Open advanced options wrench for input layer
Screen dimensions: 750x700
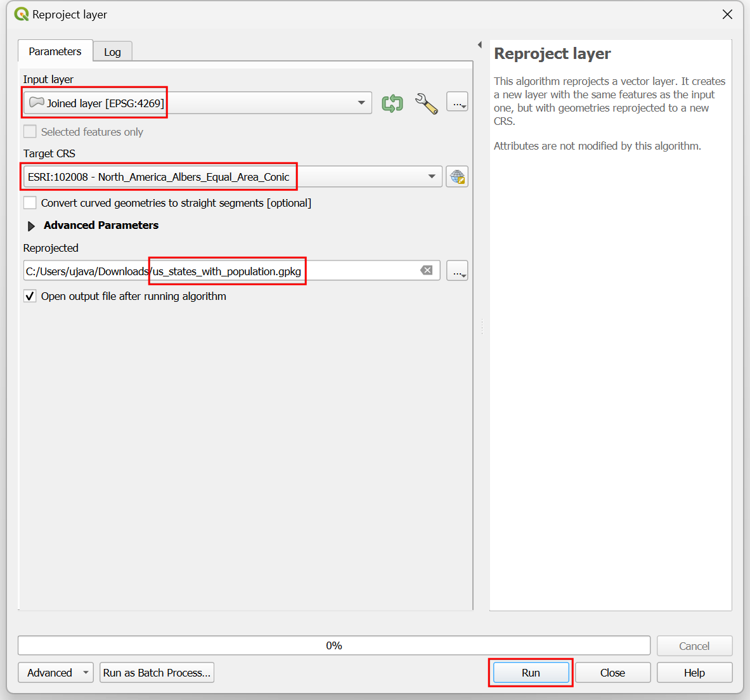[426, 103]
